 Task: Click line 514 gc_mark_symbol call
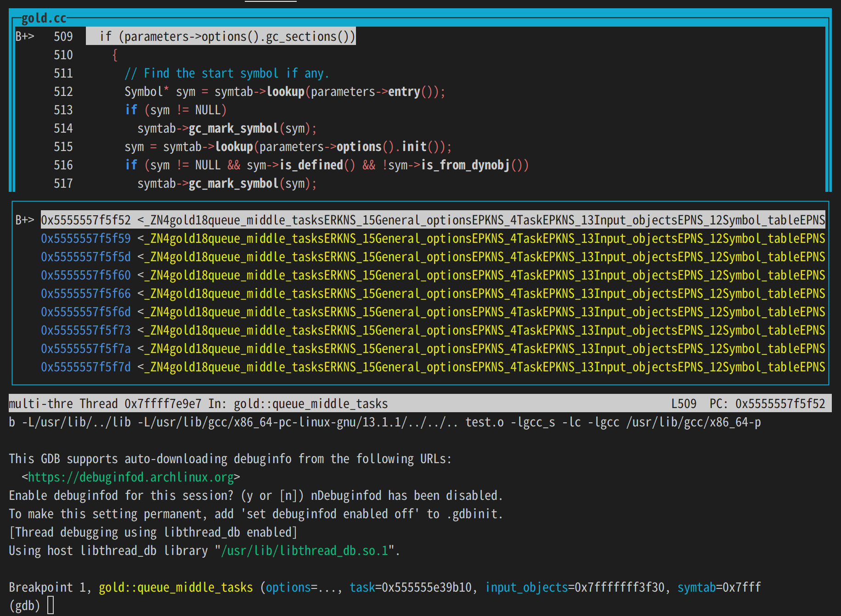(x=227, y=128)
